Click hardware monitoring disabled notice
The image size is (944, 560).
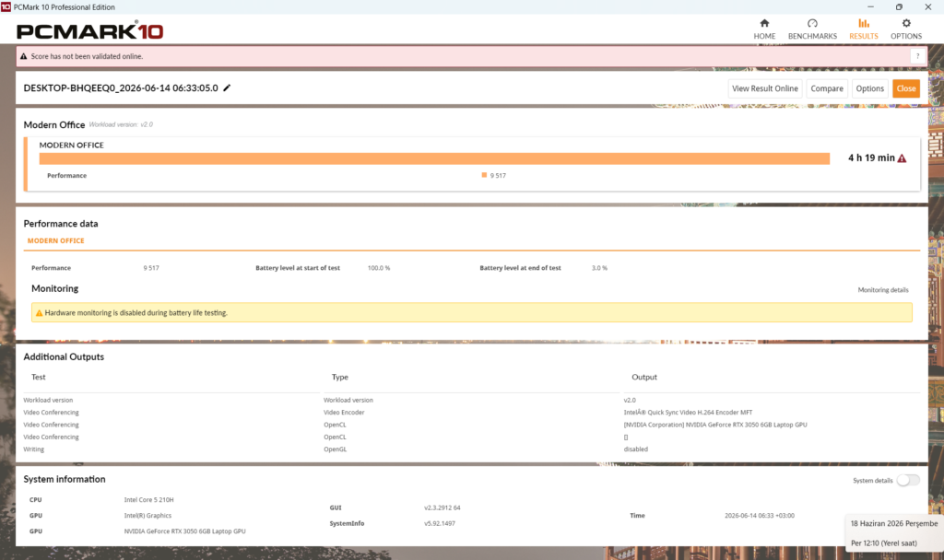tap(471, 313)
